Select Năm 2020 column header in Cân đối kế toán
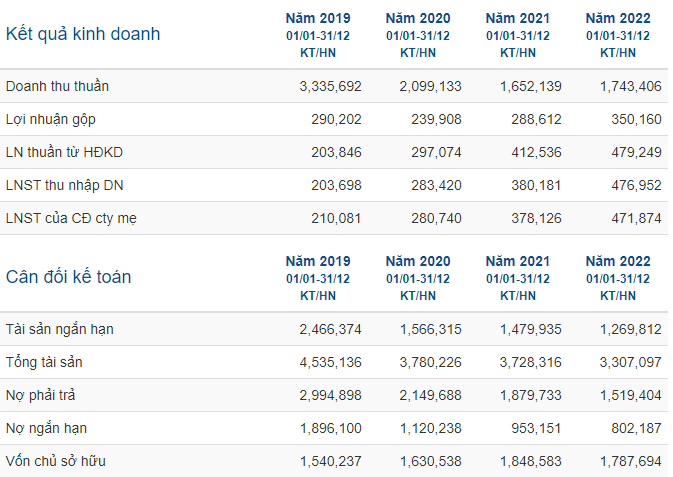673x477 pixels. 418,278
